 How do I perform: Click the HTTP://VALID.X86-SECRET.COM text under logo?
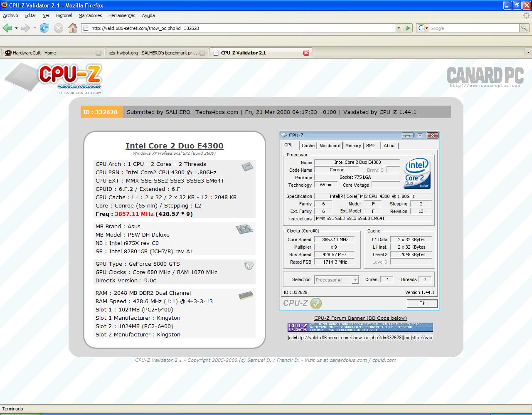click(x=80, y=93)
